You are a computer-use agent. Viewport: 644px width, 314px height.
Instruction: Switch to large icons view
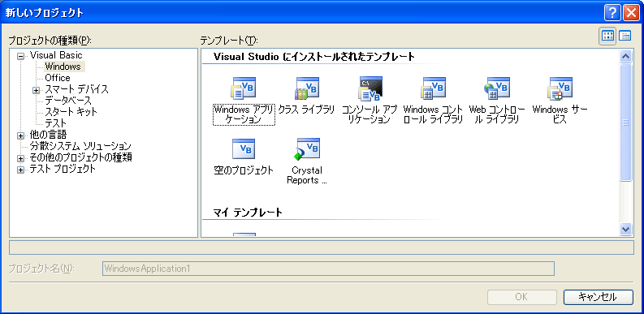coord(607,36)
